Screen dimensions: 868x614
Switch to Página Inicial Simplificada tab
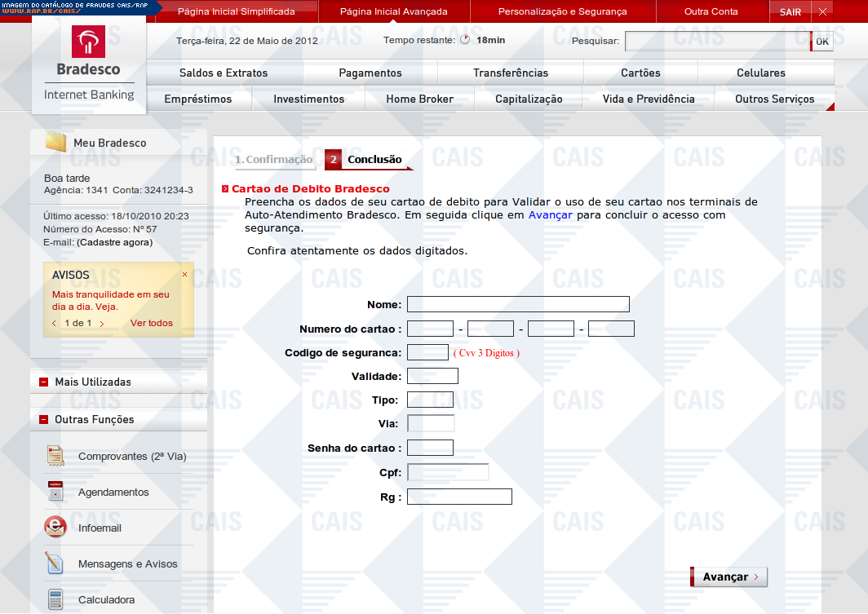click(x=236, y=11)
